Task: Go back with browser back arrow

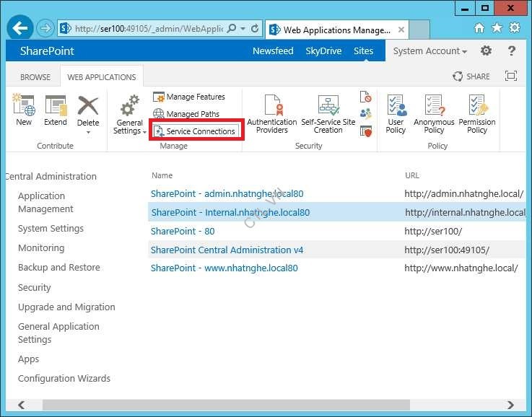Action: (x=20, y=28)
